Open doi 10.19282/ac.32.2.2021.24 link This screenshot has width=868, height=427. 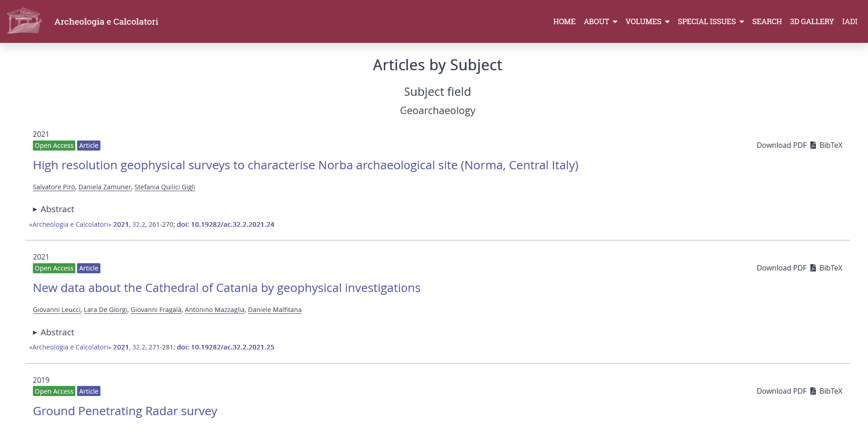click(x=225, y=224)
